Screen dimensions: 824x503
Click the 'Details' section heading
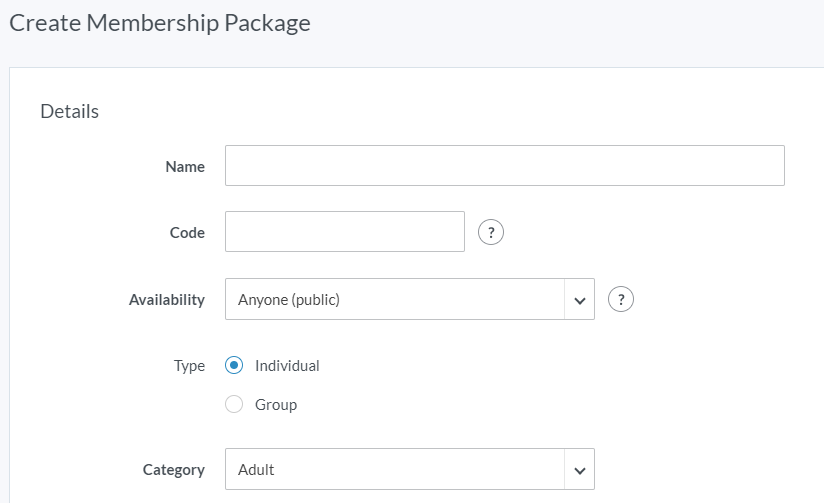point(69,112)
